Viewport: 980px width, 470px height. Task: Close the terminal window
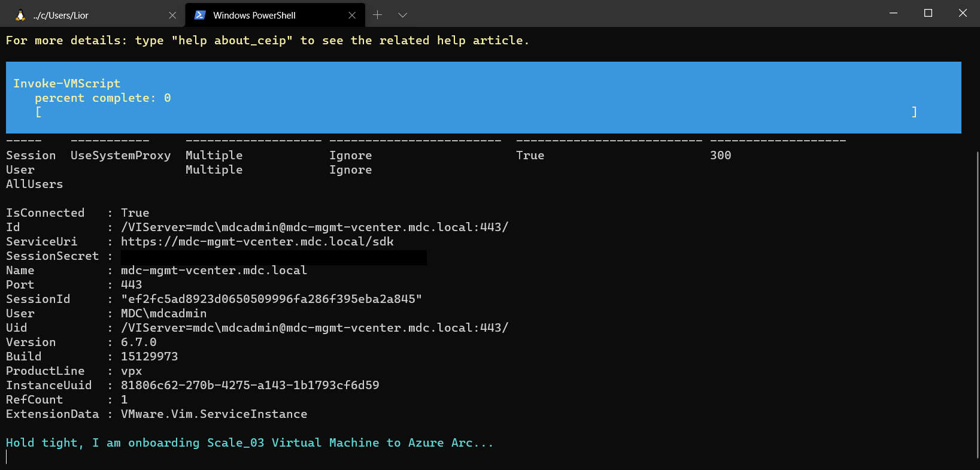point(963,13)
